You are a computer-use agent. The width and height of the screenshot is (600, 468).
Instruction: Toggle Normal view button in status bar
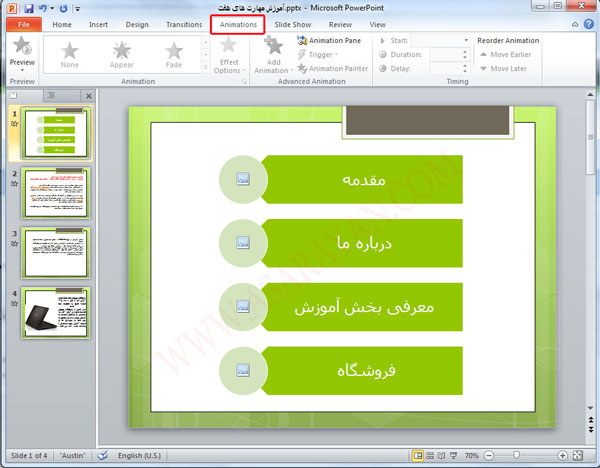pos(418,455)
